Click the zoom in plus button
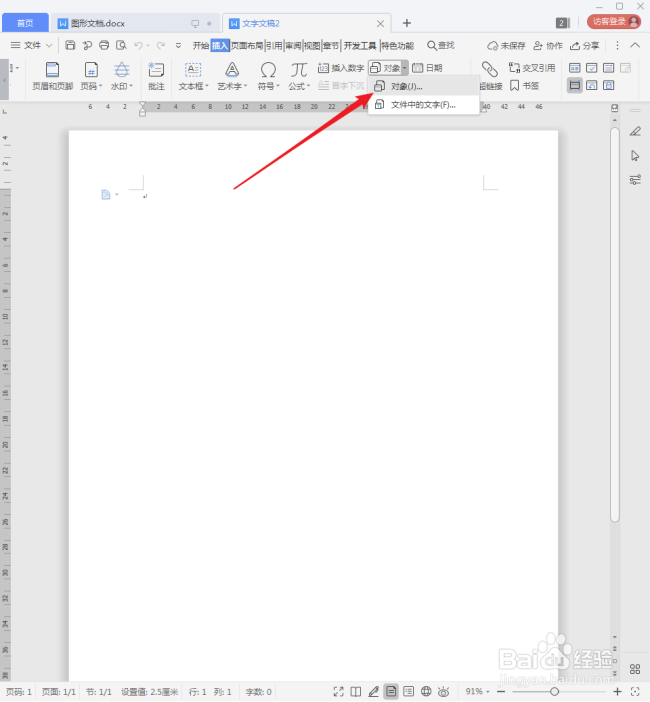This screenshot has width=650, height=702. 617,692
